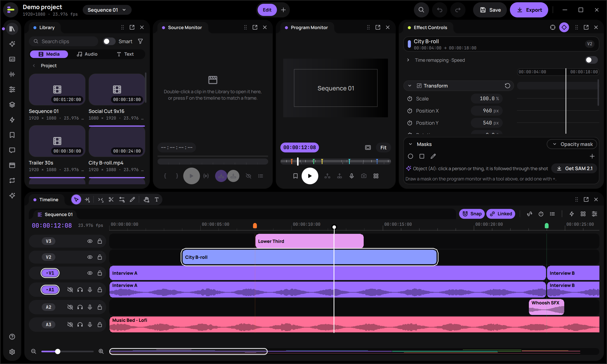Toggle the Linked button
This screenshot has height=364, width=607.
click(x=501, y=214)
